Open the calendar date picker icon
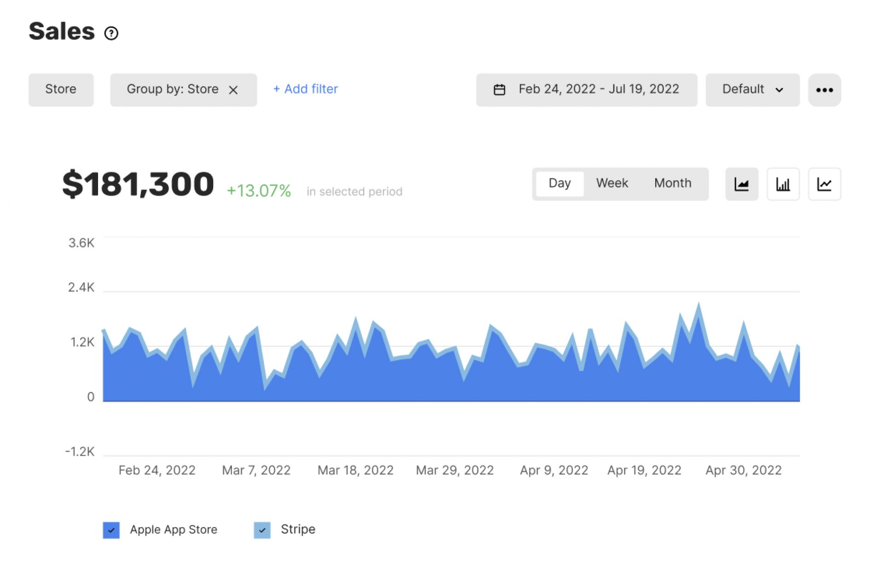 click(x=500, y=89)
